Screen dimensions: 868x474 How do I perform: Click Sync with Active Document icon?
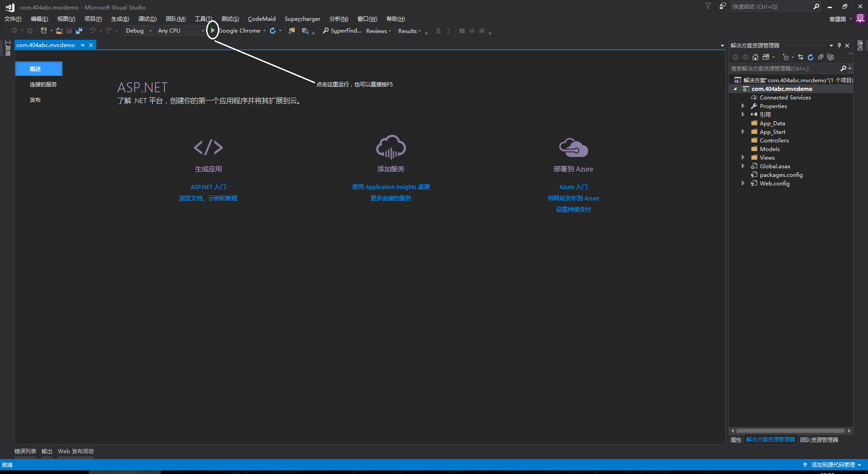coord(801,57)
